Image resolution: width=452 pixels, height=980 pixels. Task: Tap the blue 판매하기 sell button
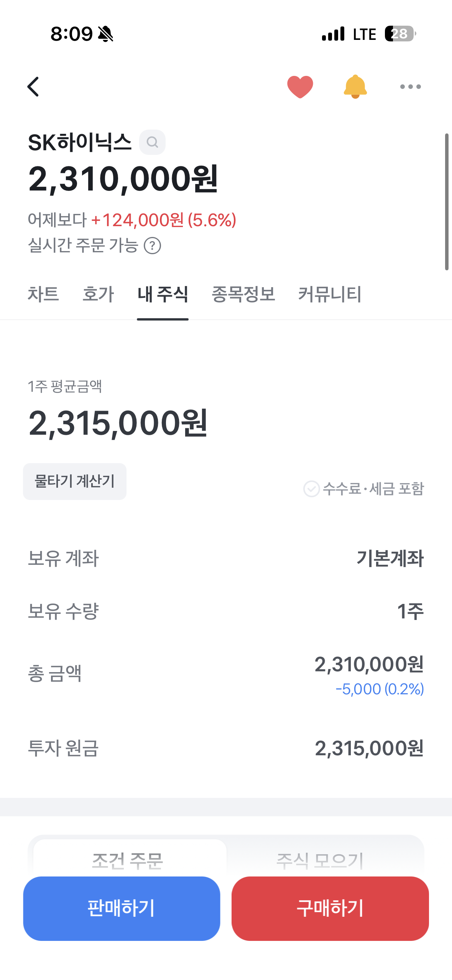(122, 908)
